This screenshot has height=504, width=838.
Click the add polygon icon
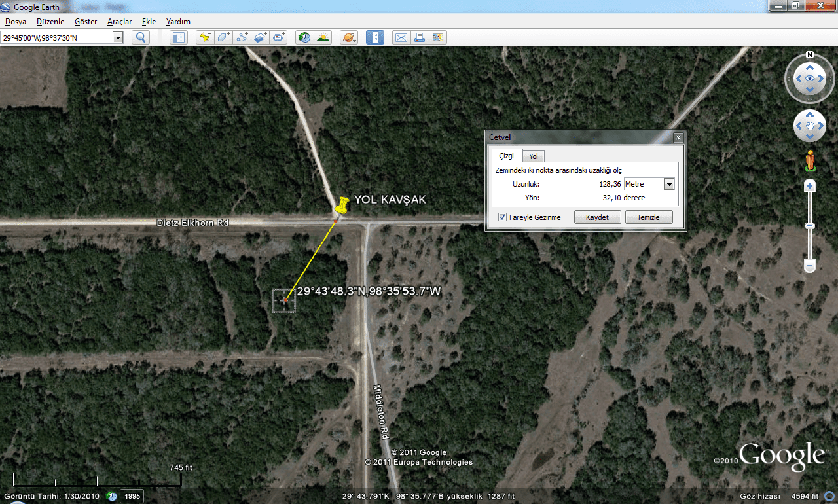click(224, 37)
